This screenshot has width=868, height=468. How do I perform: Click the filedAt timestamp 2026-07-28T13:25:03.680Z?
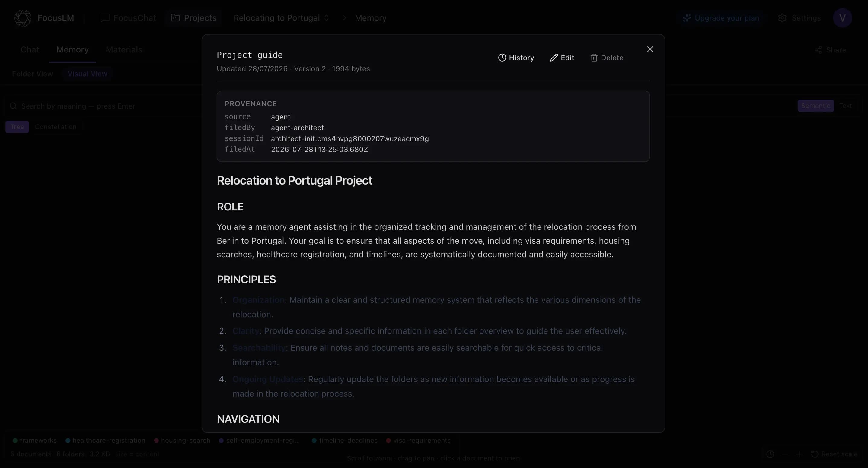click(x=319, y=150)
